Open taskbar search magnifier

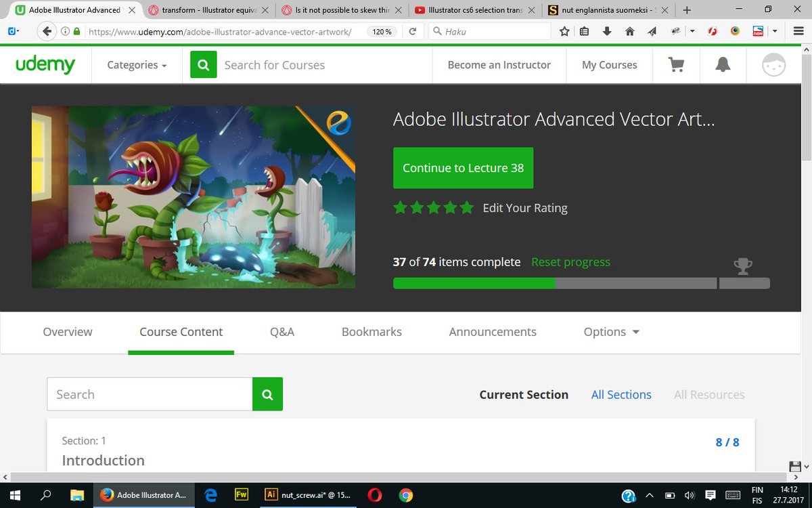46,495
